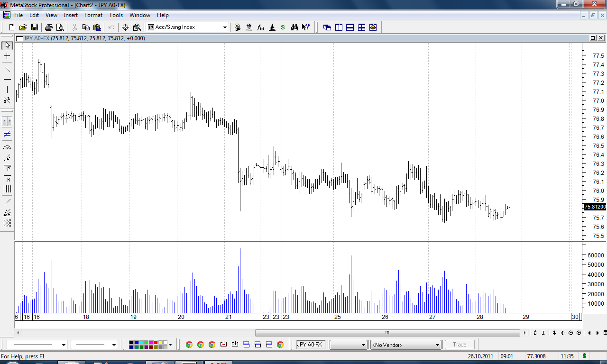The image size is (607, 364).
Task: Open the first line style dropdown
Action: pos(64,345)
